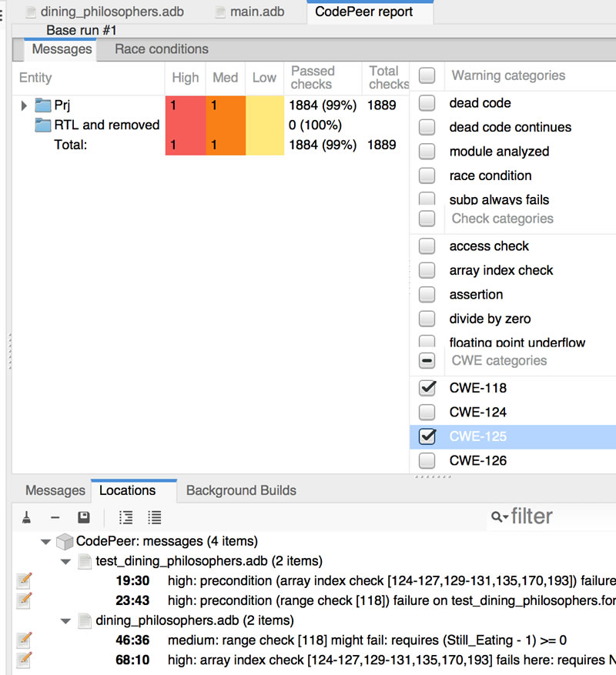The height and width of the screenshot is (675, 616).
Task: Expand the Prj entity row
Action: tap(24, 105)
